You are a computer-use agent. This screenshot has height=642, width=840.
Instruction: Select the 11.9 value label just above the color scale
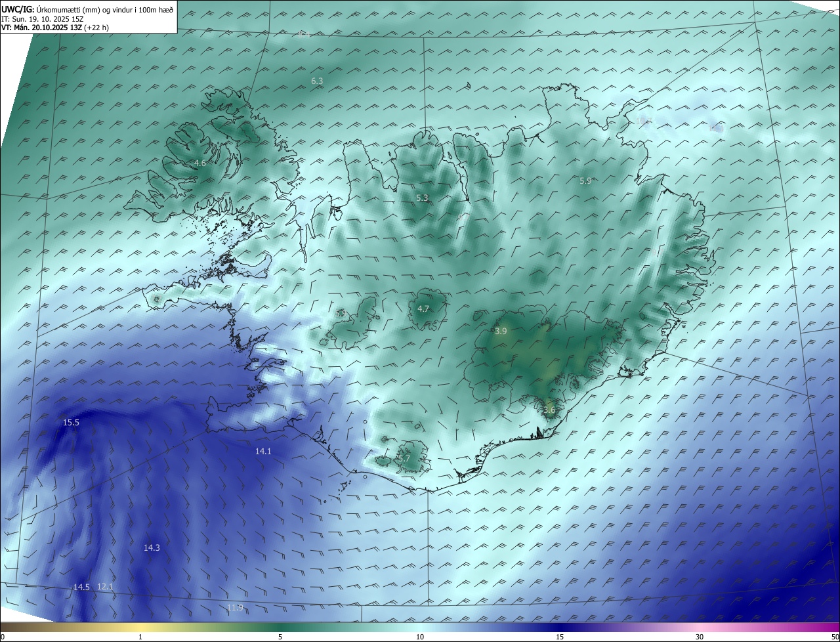(235, 608)
